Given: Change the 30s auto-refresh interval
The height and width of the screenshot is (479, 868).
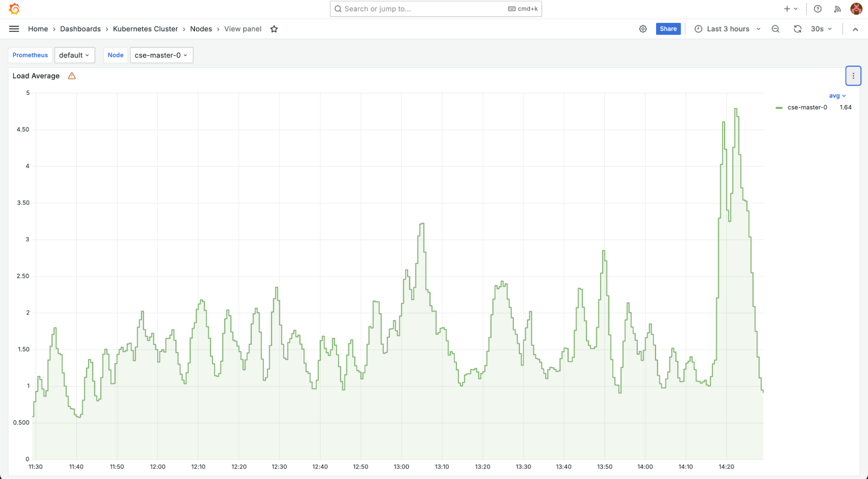Looking at the screenshot, I should 822,29.
